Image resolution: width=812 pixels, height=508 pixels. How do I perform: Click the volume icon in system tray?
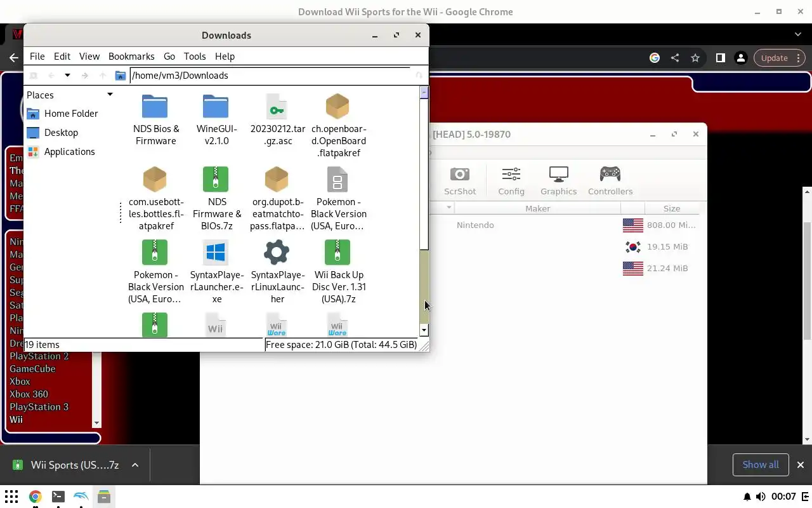pyautogui.click(x=761, y=497)
